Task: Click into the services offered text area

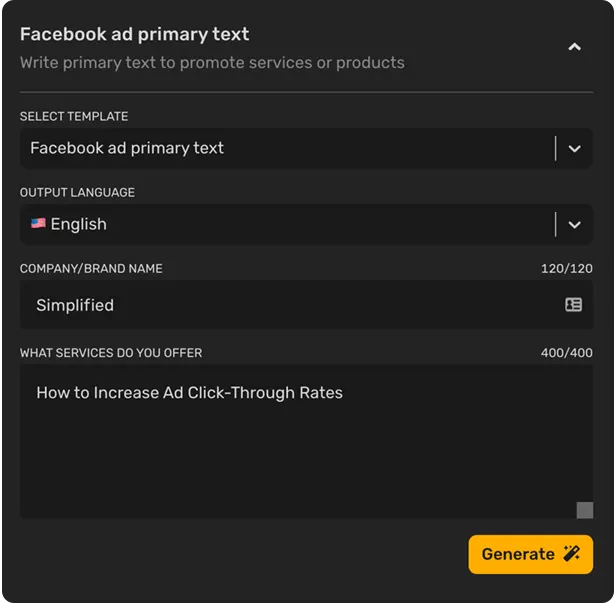Action: [x=306, y=441]
